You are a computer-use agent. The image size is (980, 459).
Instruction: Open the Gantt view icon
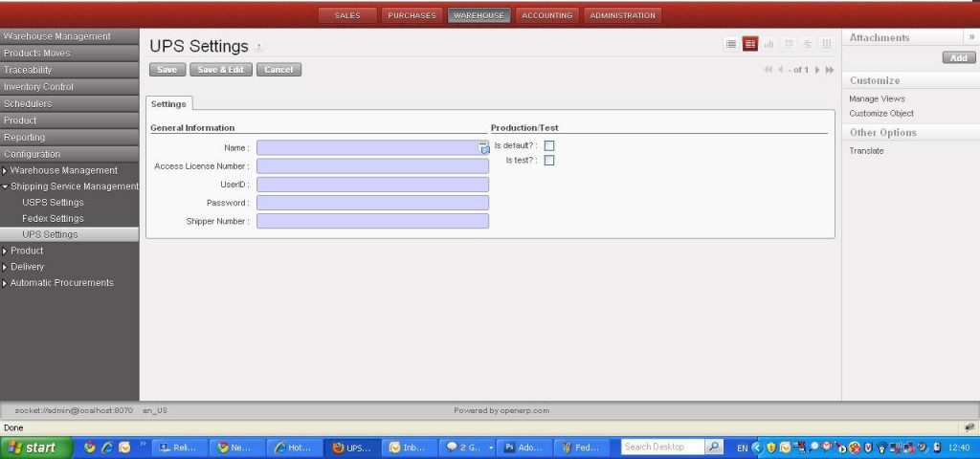coord(808,44)
